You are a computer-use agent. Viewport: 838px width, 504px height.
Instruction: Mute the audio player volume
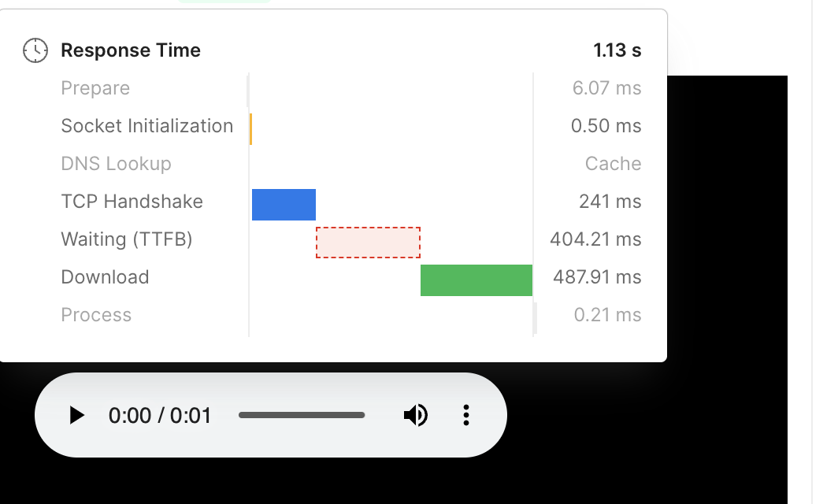click(x=415, y=415)
